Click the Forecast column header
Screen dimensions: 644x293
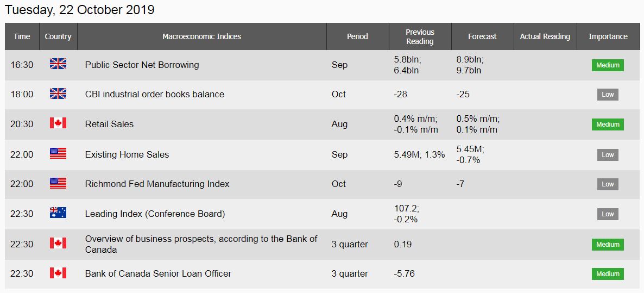click(x=482, y=36)
